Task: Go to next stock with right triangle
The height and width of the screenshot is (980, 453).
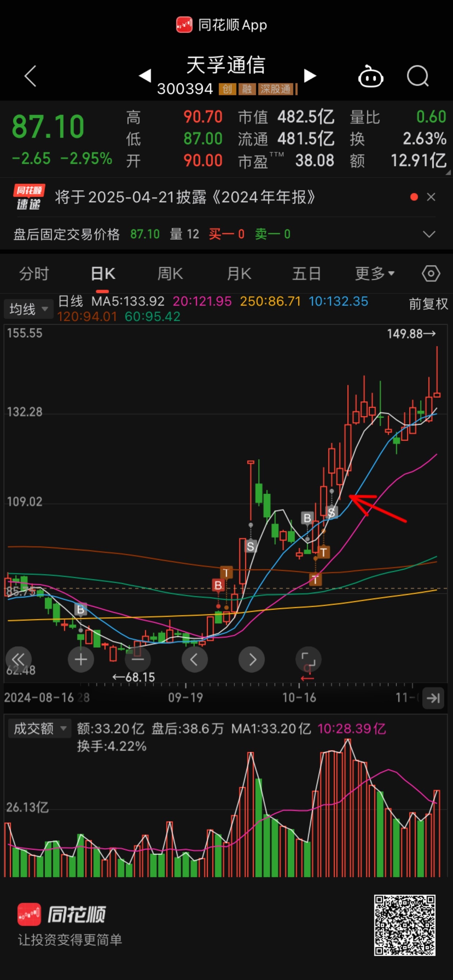Action: click(310, 75)
